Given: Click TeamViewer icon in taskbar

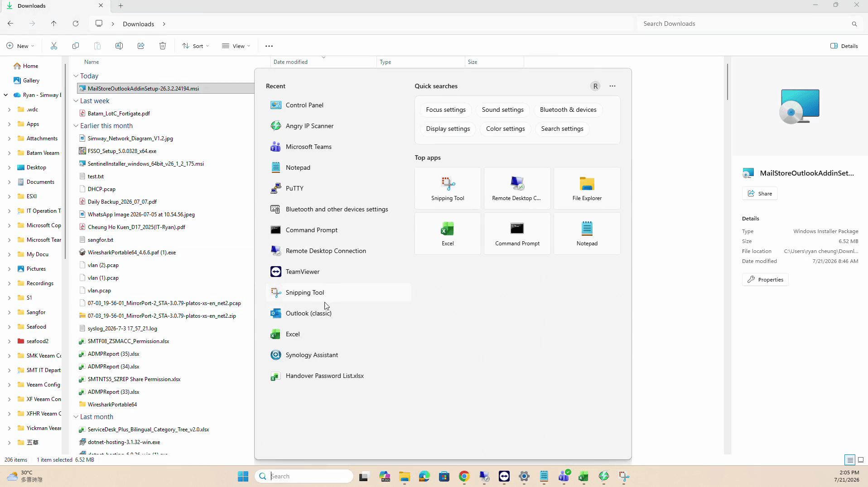Looking at the screenshot, I should click(x=504, y=476).
